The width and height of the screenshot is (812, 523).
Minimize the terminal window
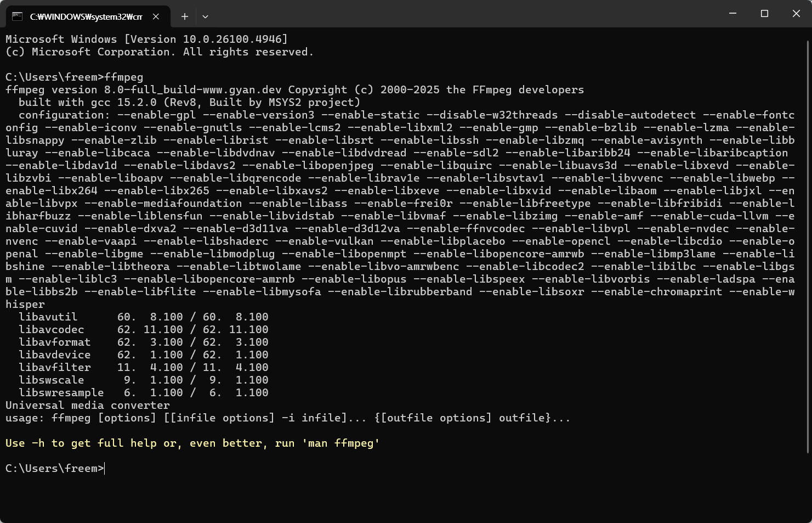coord(732,13)
